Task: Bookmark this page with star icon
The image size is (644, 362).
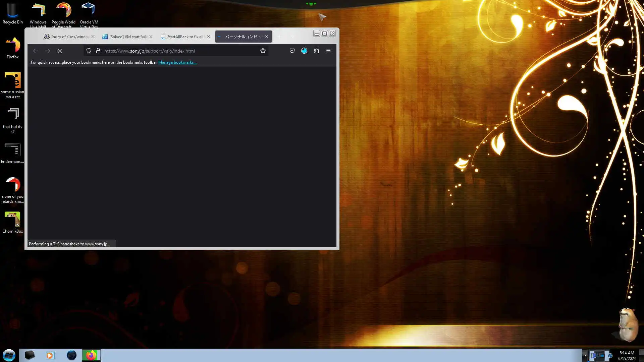Action: point(263,51)
